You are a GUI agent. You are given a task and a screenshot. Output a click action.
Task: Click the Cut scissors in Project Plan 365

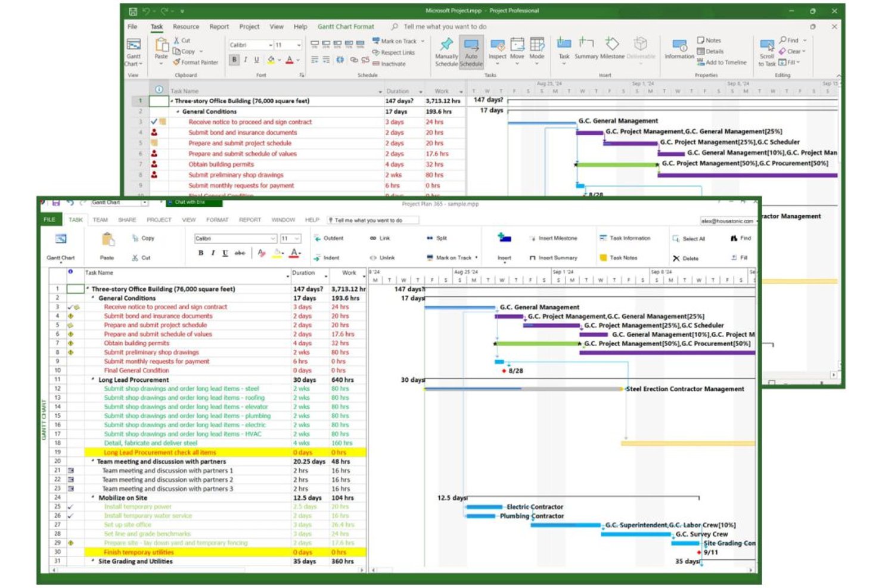point(135,258)
